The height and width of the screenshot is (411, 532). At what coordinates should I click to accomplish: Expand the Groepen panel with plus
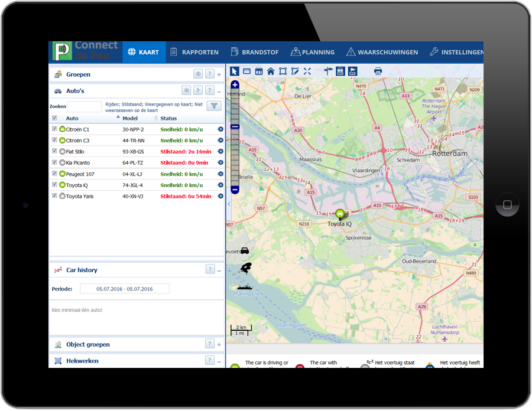pyautogui.click(x=219, y=74)
